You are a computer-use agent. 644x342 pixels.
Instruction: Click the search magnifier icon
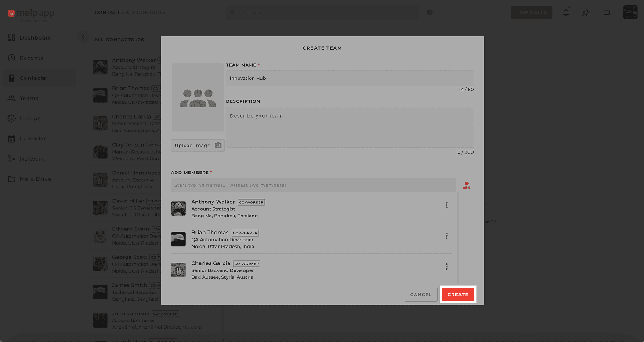click(232, 12)
